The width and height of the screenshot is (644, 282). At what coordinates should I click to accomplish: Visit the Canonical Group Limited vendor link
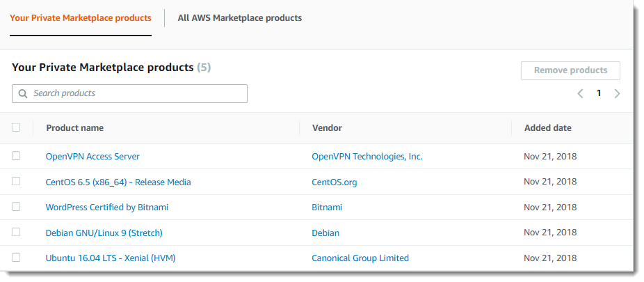[360, 258]
